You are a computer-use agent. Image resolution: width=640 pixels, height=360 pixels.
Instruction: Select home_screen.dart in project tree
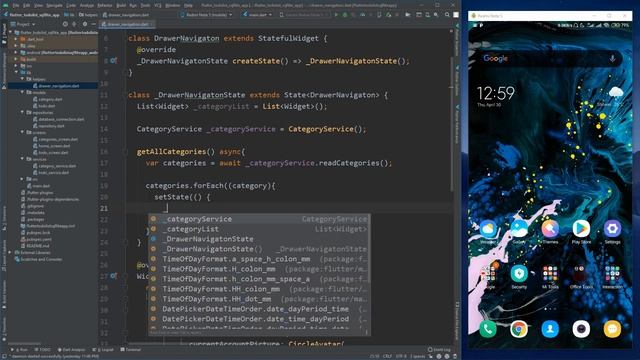click(x=51, y=146)
